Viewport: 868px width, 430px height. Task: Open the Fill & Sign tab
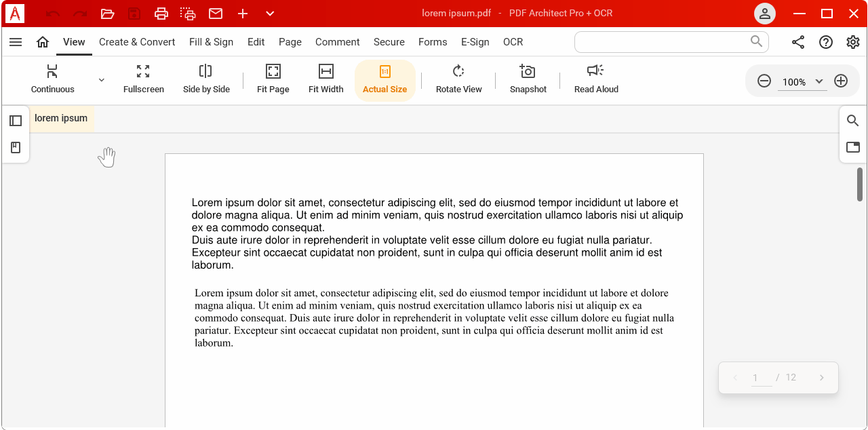point(211,42)
